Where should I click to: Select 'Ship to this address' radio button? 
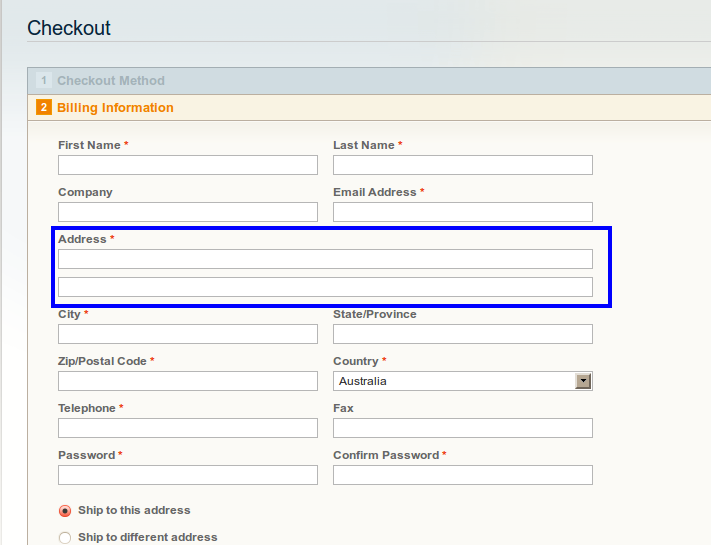coord(65,511)
